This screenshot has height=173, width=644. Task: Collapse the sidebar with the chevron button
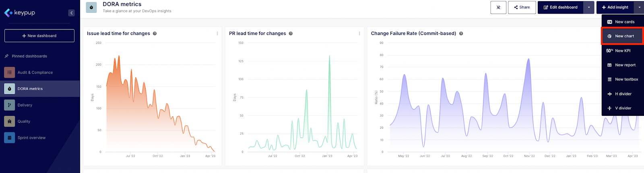(x=71, y=13)
